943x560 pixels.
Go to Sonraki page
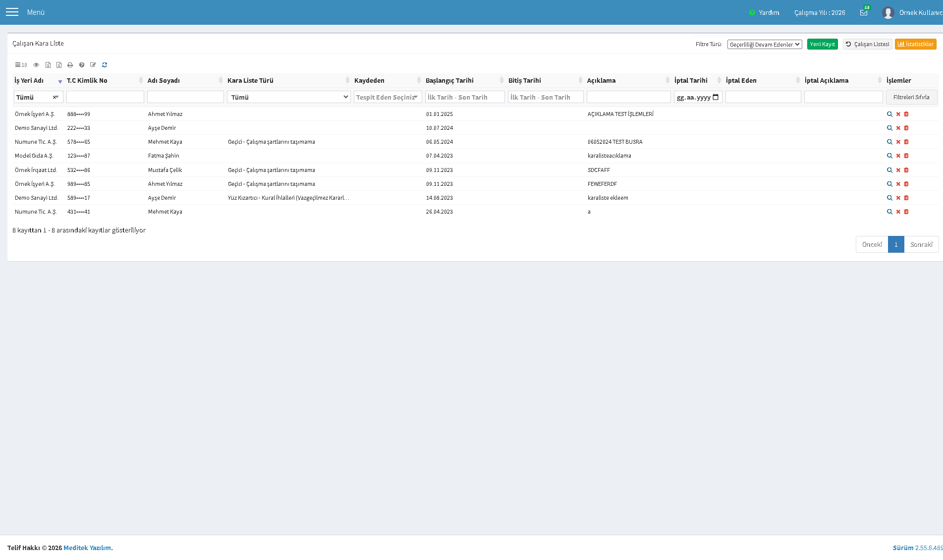pyautogui.click(x=921, y=244)
